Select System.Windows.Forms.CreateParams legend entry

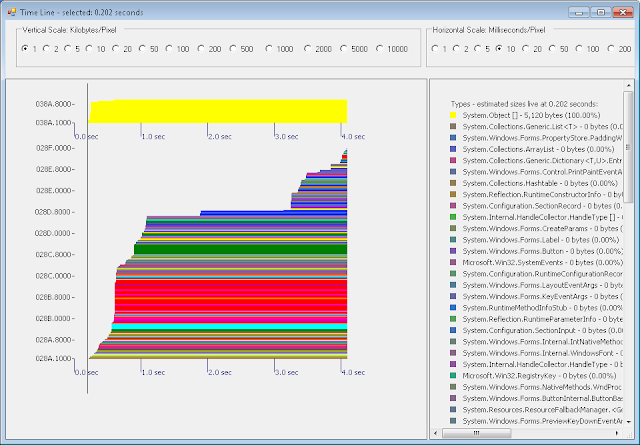[x=542, y=228]
